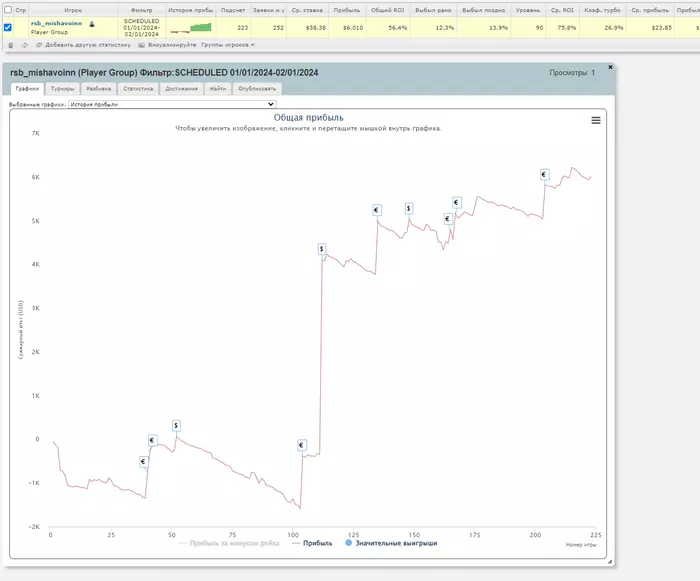
Task: Open the 'Опубликовать' tab
Action: pos(257,88)
